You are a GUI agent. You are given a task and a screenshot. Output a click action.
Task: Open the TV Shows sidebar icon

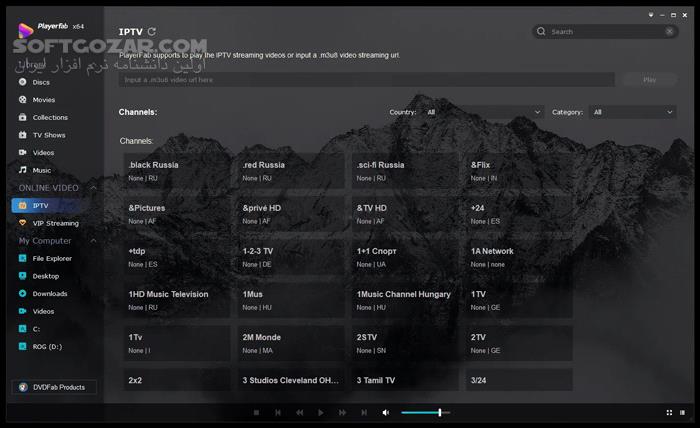23,135
